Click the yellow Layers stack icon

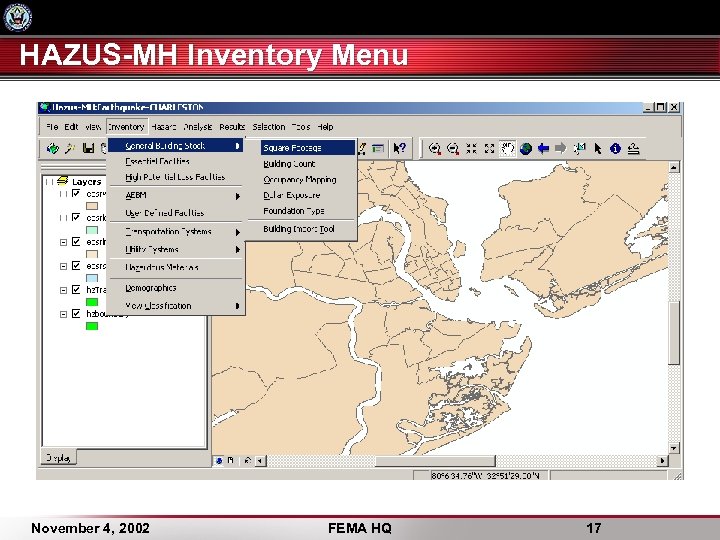pyautogui.click(x=63, y=181)
